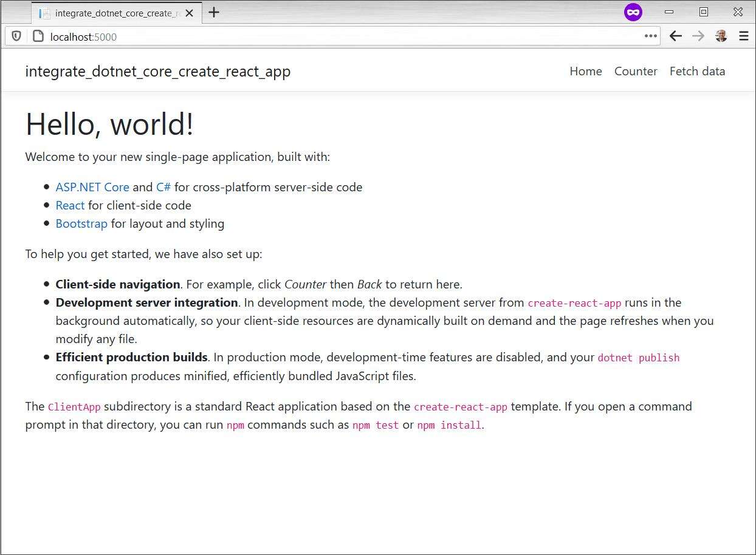Click the Hello, world! heading
756x555 pixels.
109,124
